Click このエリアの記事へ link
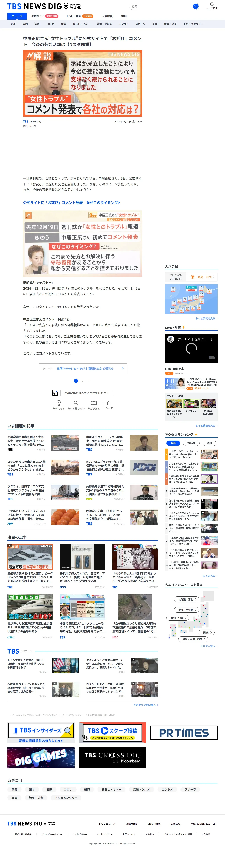Viewport: 225px width, 868px height. (x=145, y=705)
